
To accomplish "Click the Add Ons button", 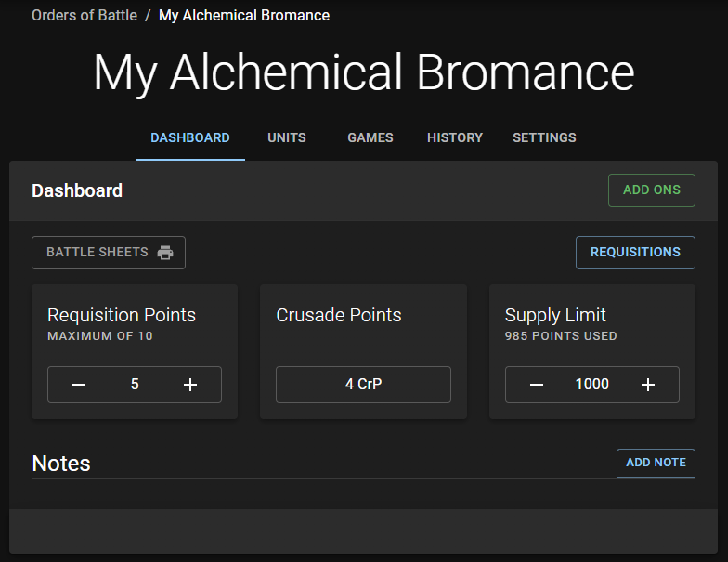I will tap(652, 190).
